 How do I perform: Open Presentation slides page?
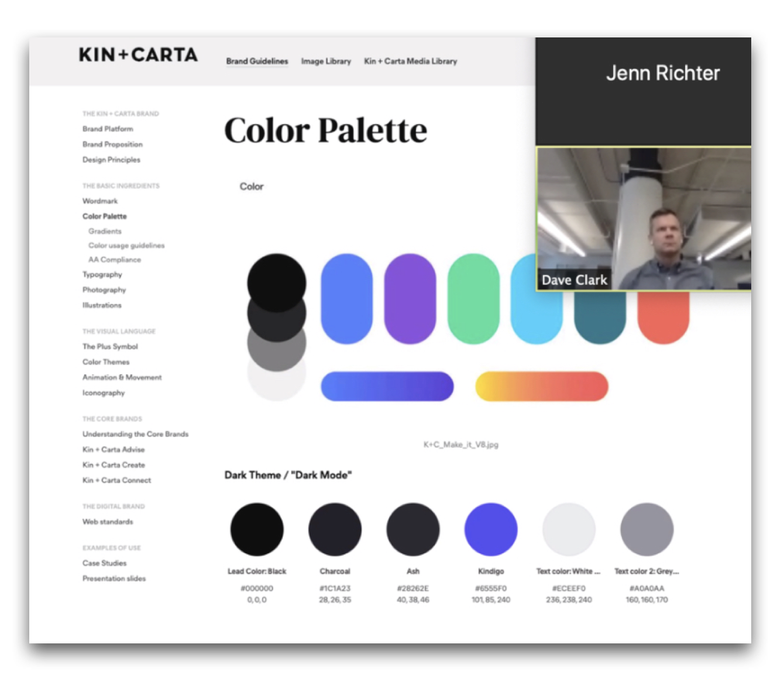(x=114, y=578)
